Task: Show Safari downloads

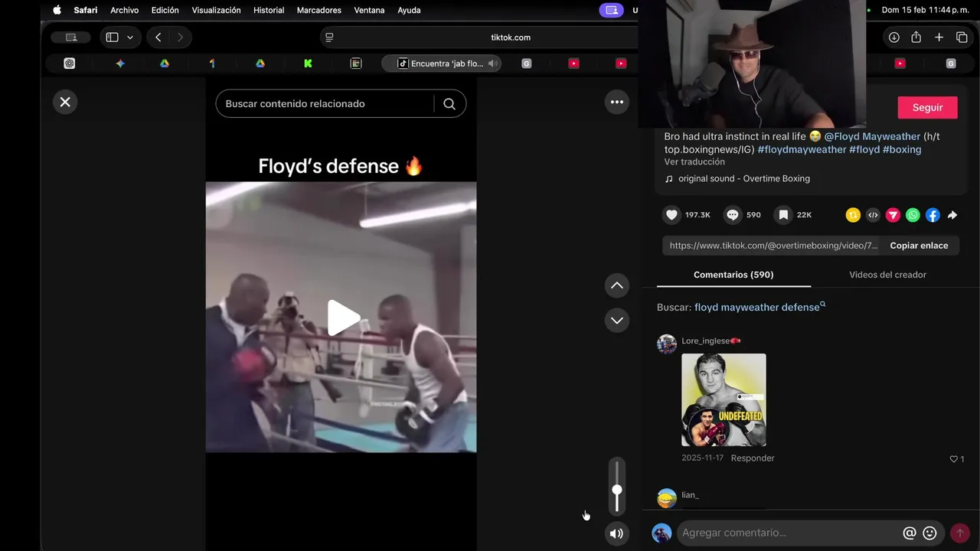Action: click(x=893, y=37)
